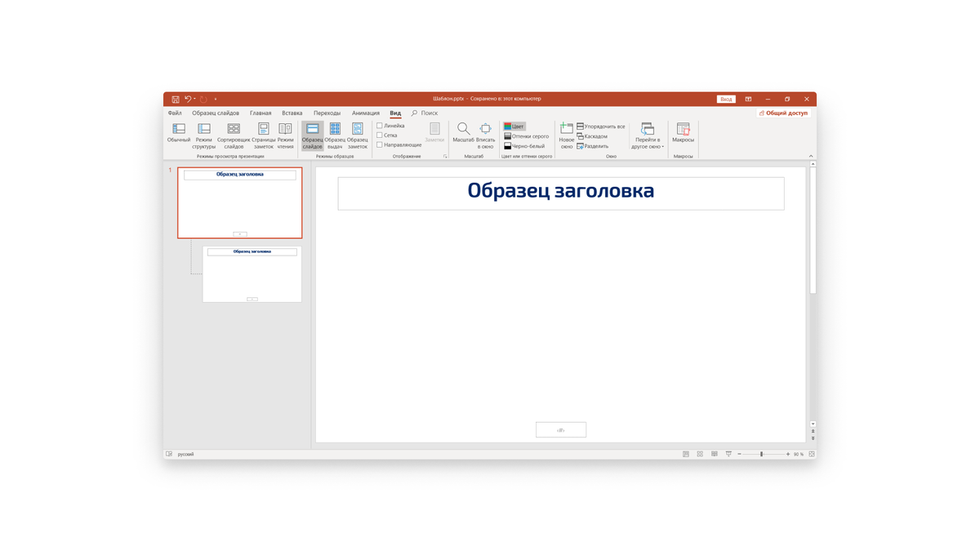Switch to Режим чтения reading view
The image size is (980, 551).
coord(285,136)
